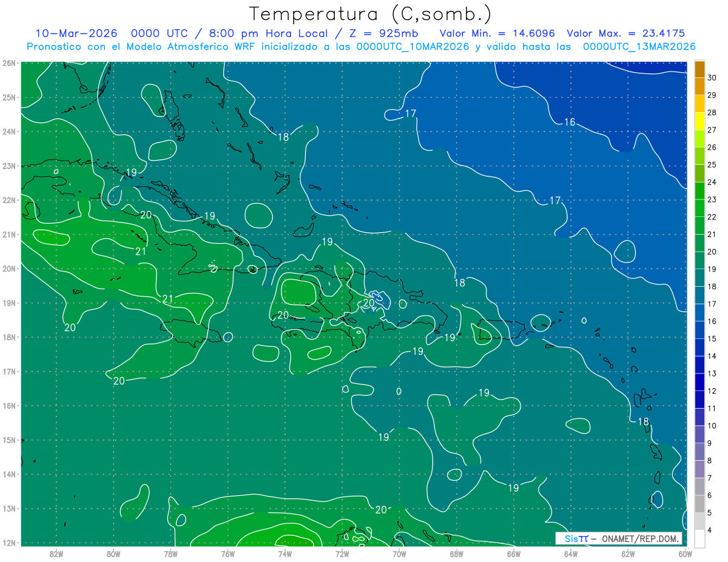The width and height of the screenshot is (728, 562).
Task: Click the 78W longitude axis label
Action: (x=170, y=553)
